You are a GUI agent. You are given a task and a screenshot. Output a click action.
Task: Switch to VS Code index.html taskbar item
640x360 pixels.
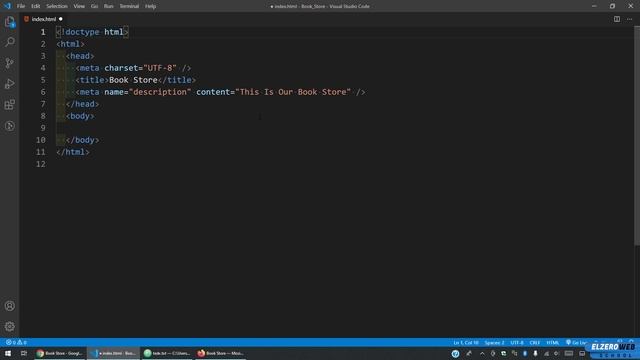tap(113, 353)
